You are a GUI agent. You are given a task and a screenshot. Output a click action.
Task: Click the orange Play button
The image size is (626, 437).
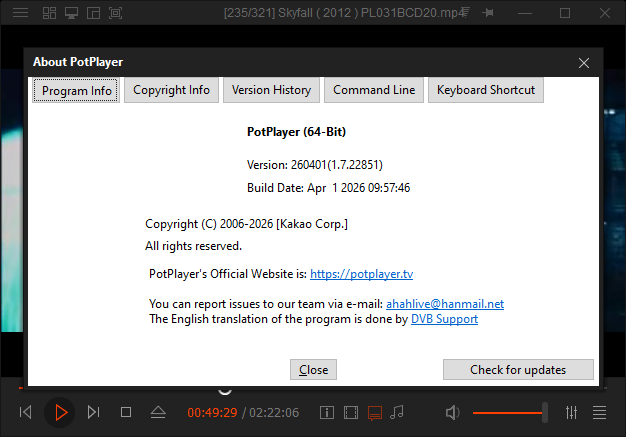pyautogui.click(x=60, y=412)
